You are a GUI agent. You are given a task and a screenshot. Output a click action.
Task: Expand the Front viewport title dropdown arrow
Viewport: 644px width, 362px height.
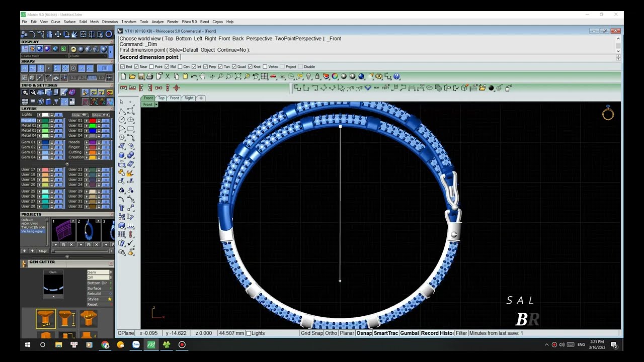point(156,105)
